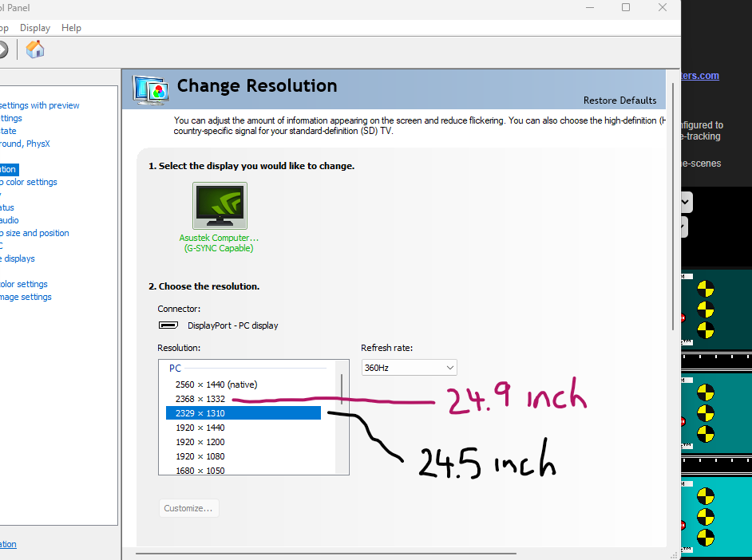Click Restore Defaults
Screen dimensions: 752x560
point(619,101)
